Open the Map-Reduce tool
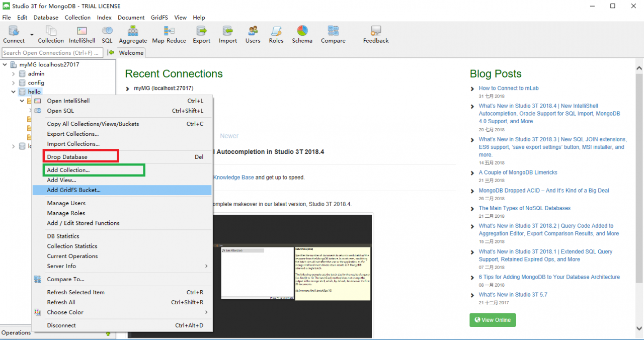The height and width of the screenshot is (340, 644). pos(169,34)
